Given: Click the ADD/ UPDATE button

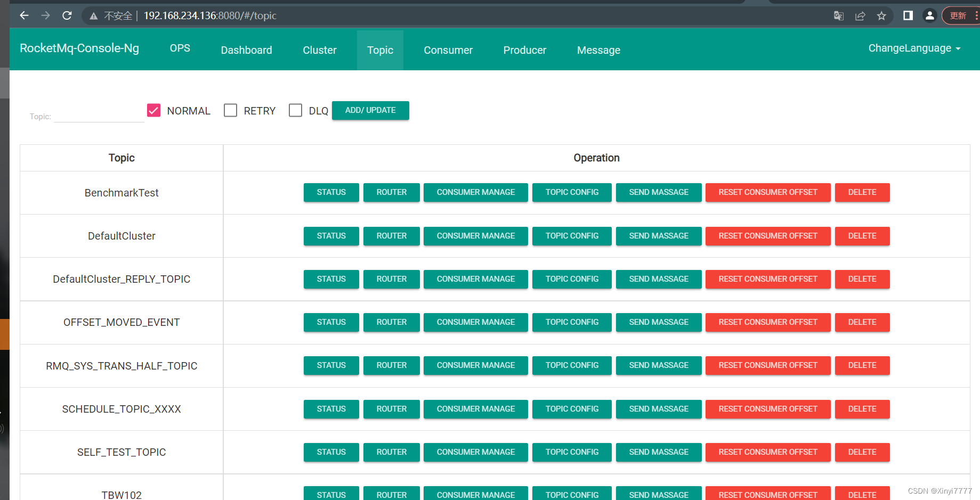Looking at the screenshot, I should coord(370,110).
